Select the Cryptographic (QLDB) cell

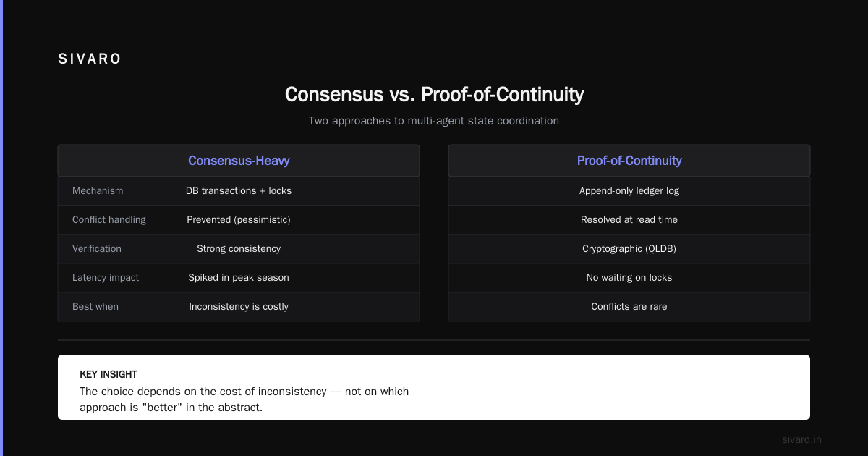coord(629,248)
